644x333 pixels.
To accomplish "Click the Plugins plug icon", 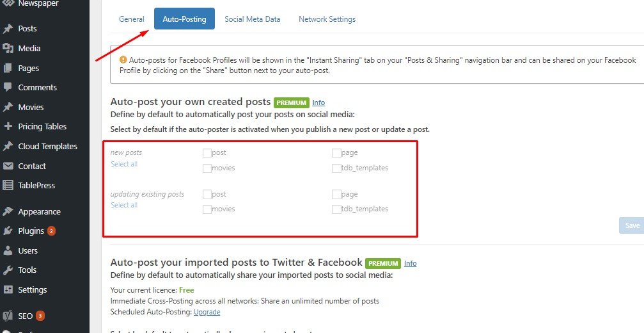I will coord(8,231).
